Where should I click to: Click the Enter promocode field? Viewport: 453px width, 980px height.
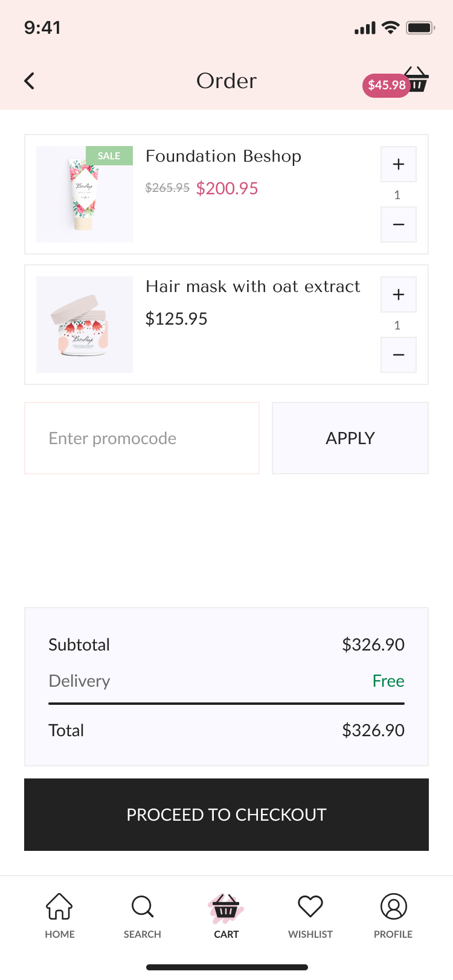tap(142, 438)
